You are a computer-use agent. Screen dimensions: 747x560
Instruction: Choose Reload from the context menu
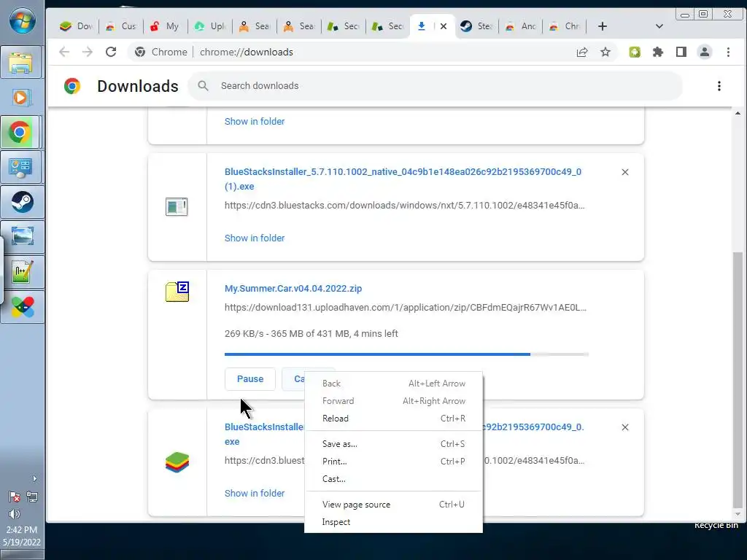pos(393,419)
